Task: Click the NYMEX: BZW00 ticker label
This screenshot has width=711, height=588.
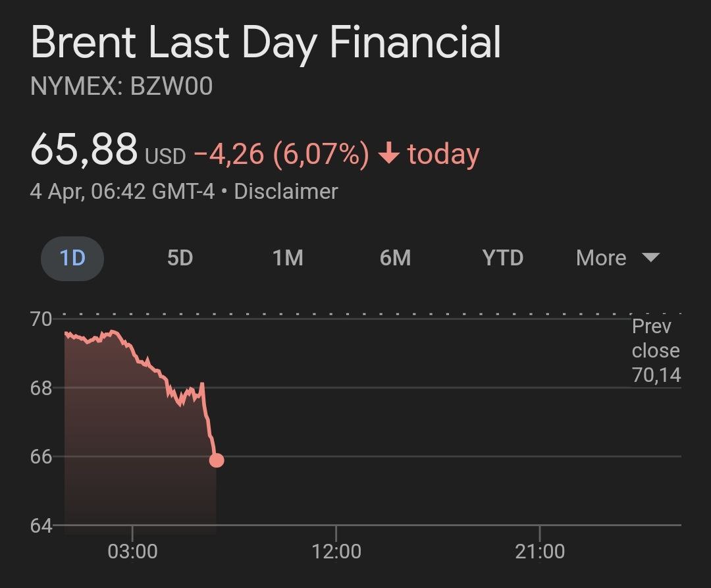Action: click(x=122, y=87)
